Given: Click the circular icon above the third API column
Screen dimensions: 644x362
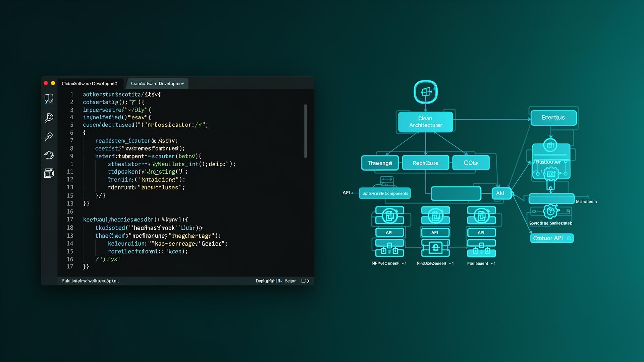Looking at the screenshot, I should [x=481, y=216].
